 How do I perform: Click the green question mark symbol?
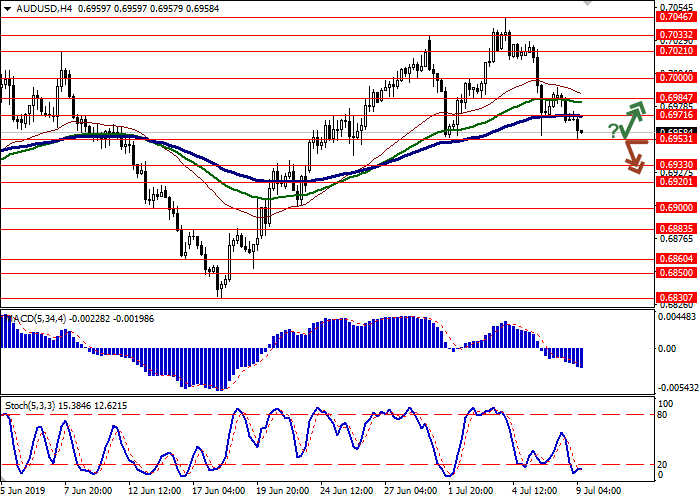tap(612, 130)
